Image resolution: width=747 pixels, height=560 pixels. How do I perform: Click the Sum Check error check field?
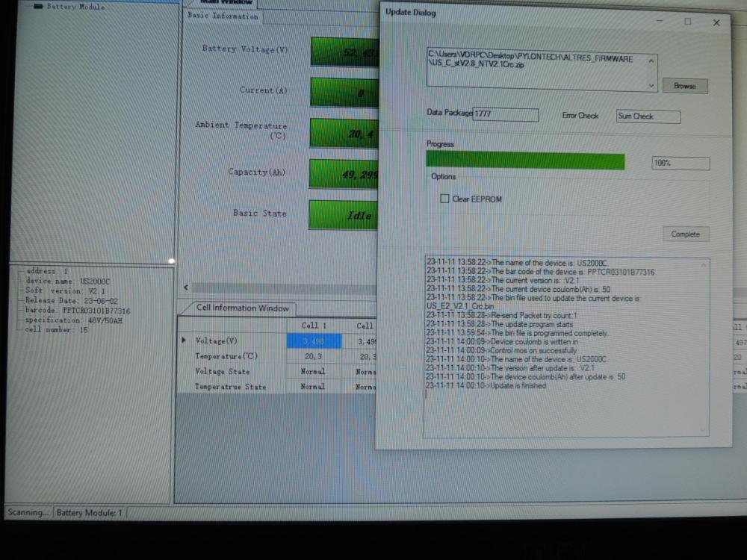648,116
